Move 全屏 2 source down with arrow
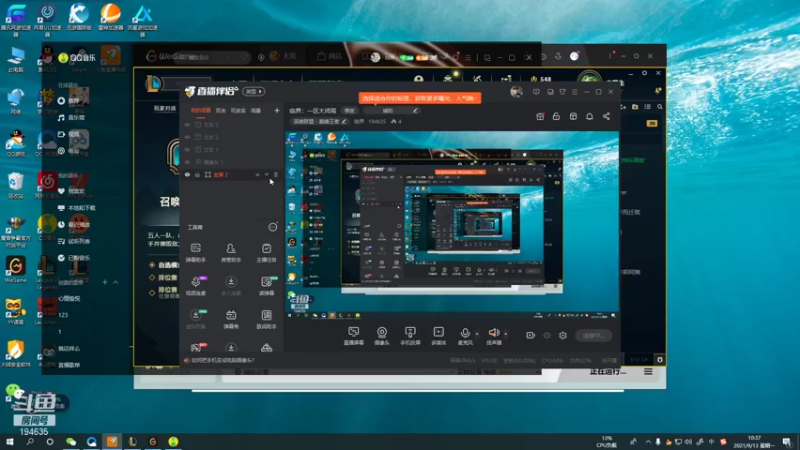 (266, 174)
